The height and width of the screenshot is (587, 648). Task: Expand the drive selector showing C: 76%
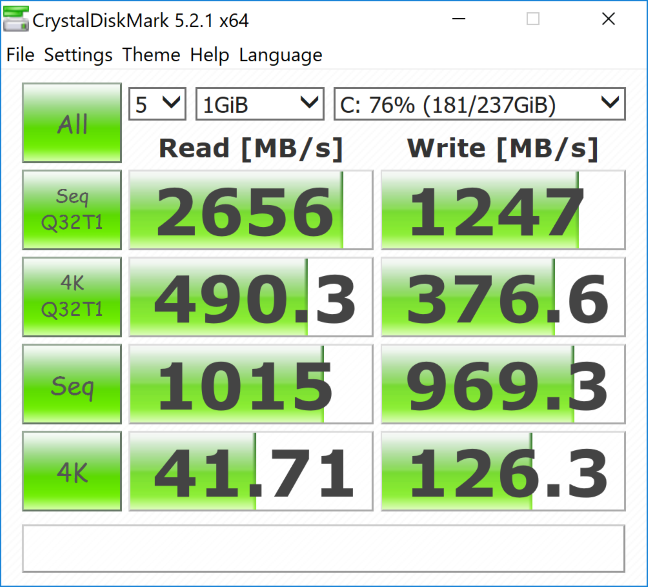point(479,104)
